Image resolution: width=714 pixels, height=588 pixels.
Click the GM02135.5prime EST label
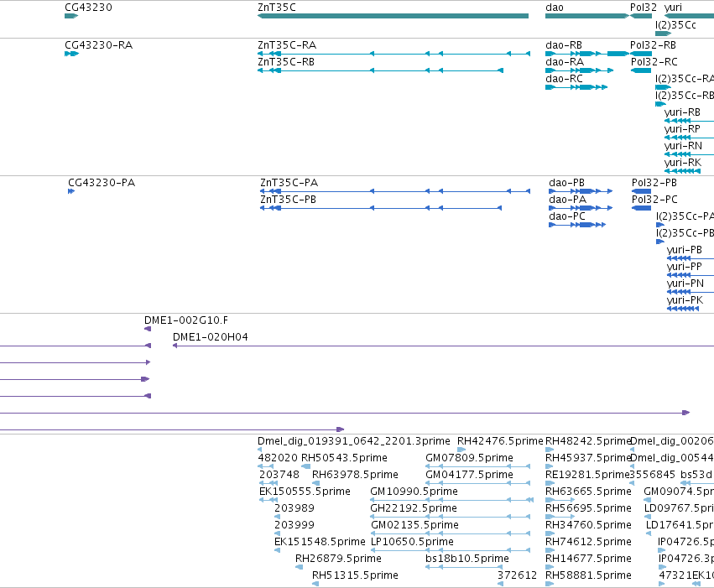pos(414,525)
